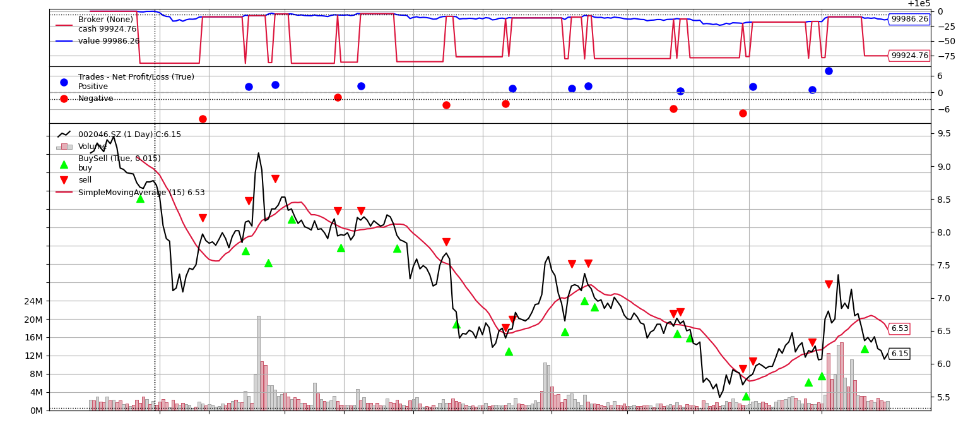Click the red Negative dot legend icon
Viewport: 980px width, 432px height.
tap(64, 99)
